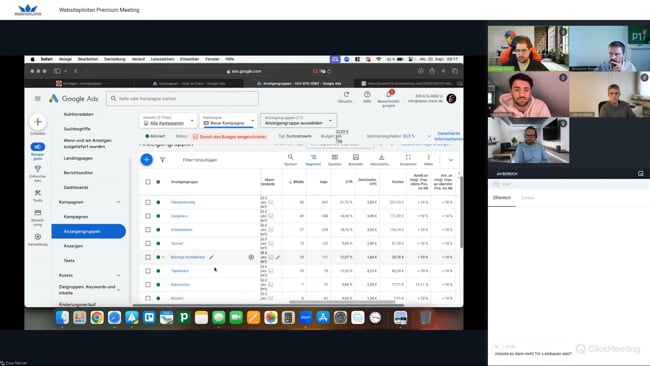
Task: Open Abrechnung card icon in left rail
Action: tap(38, 213)
